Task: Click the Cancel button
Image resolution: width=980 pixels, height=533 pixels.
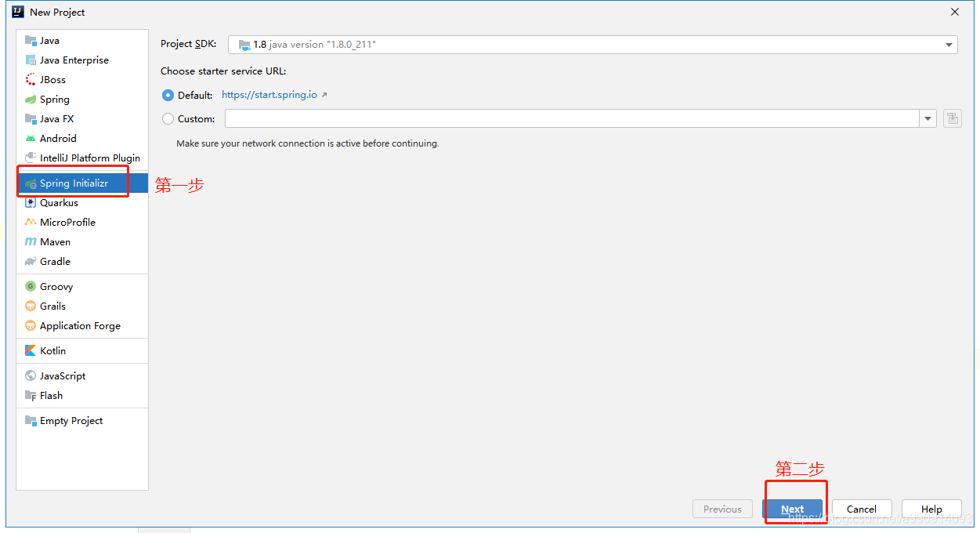Action: (862, 509)
